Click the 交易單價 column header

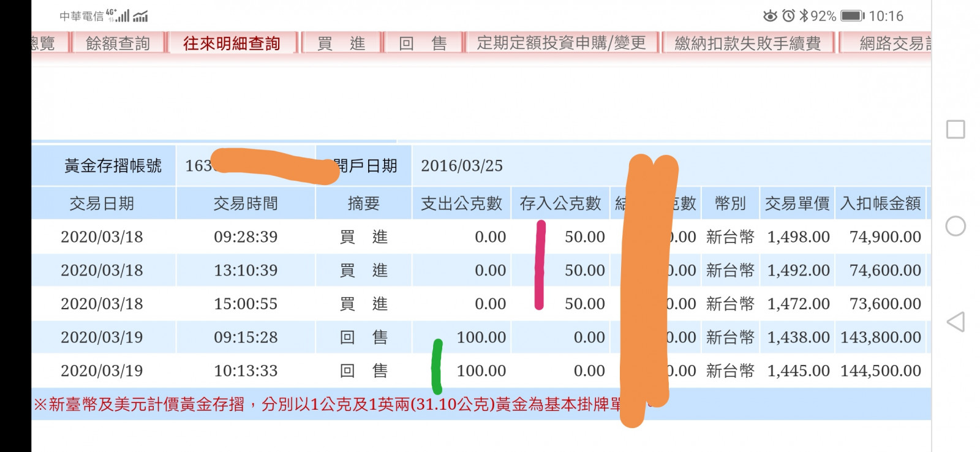pos(797,203)
